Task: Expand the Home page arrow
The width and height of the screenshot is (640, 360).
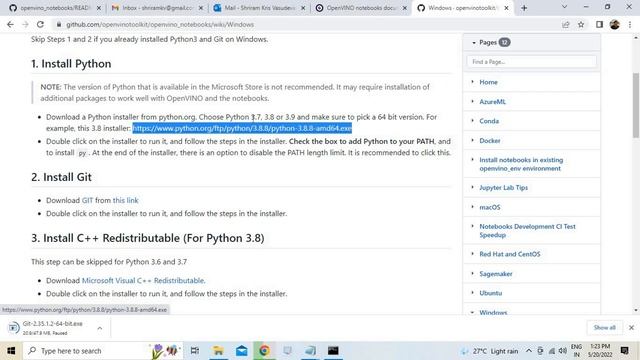Action: [x=473, y=82]
